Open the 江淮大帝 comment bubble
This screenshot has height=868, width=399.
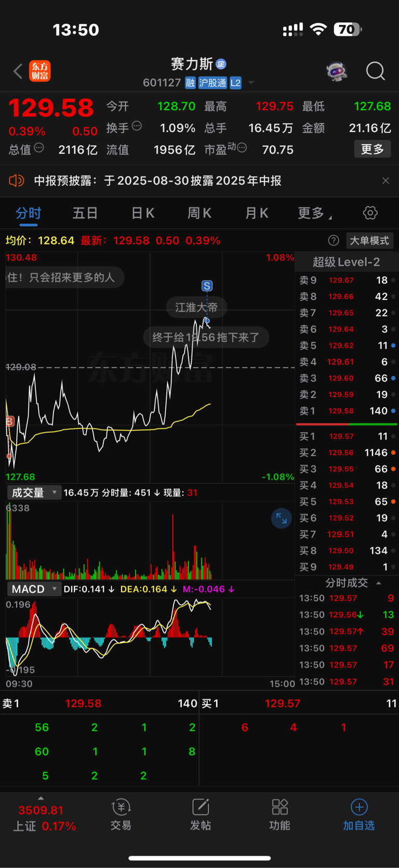click(x=196, y=307)
